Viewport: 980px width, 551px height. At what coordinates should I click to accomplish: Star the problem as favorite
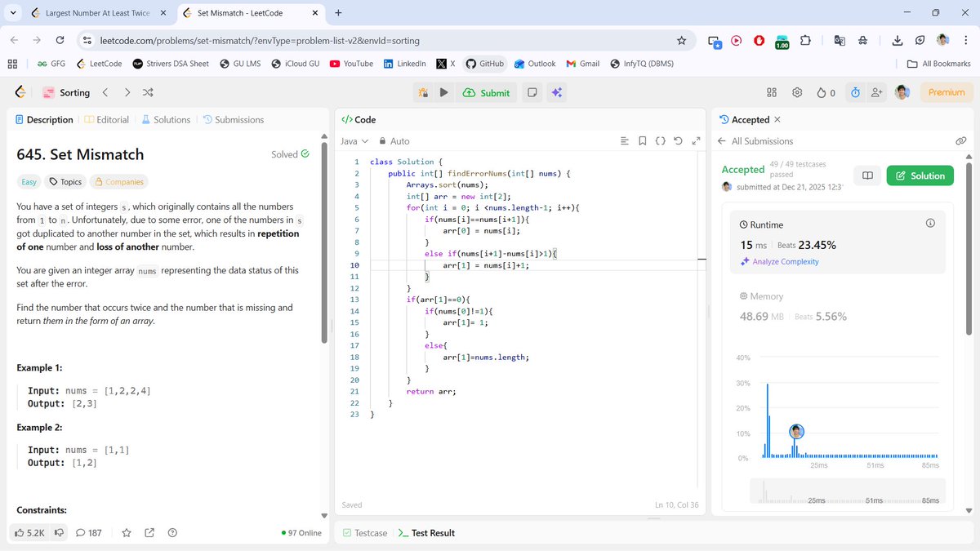pos(127,532)
